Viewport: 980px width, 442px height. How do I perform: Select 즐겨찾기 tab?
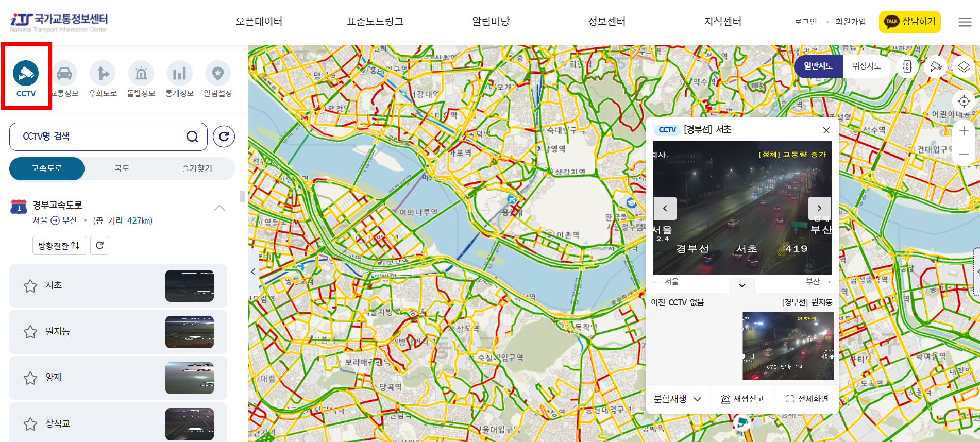click(x=197, y=168)
